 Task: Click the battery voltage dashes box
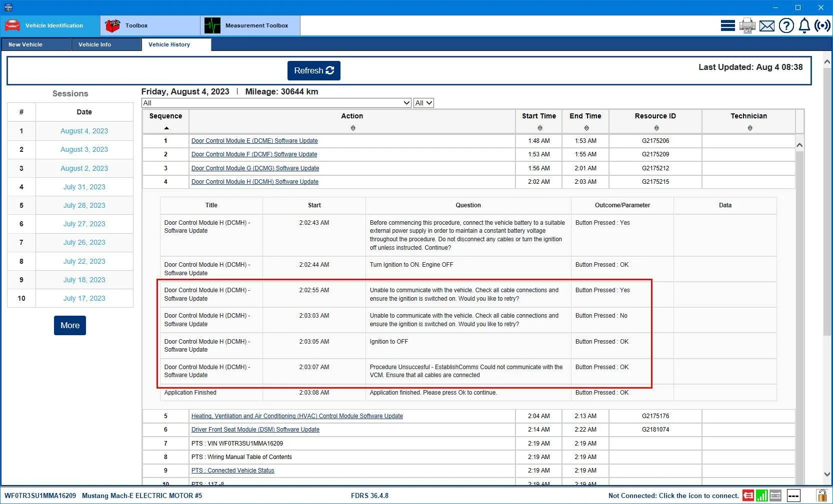[x=793, y=496]
